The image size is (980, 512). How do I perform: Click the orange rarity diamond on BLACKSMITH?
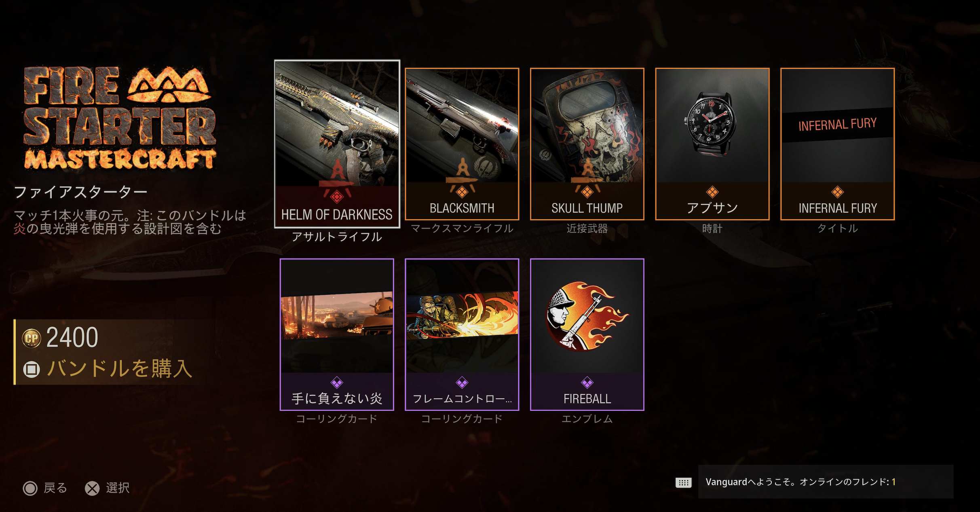(x=462, y=192)
